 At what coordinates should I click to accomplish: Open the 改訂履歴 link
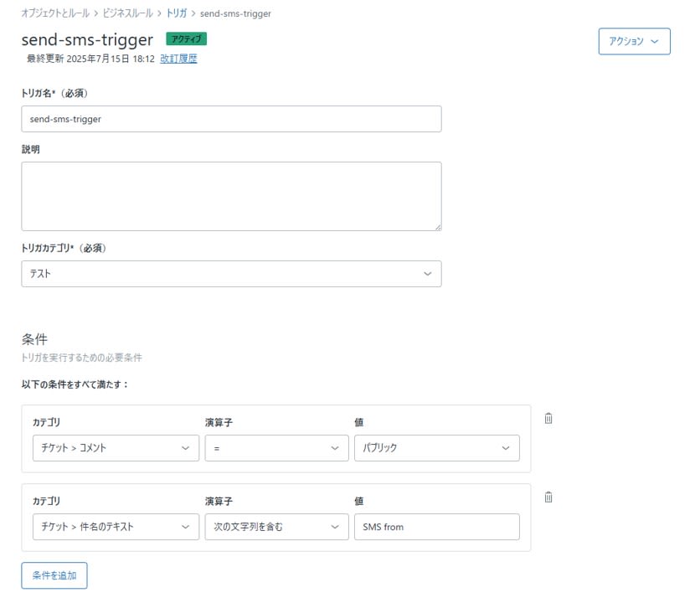coord(178,59)
